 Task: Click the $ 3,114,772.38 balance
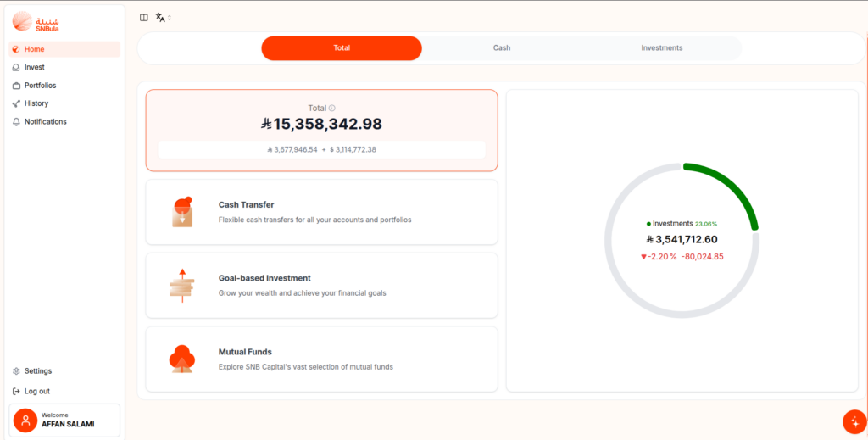click(x=353, y=149)
